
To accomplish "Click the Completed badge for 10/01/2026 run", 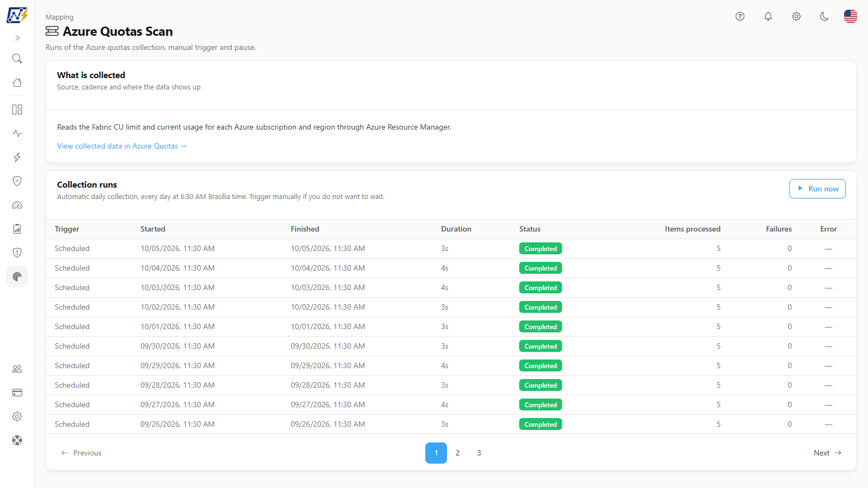I will tap(540, 326).
